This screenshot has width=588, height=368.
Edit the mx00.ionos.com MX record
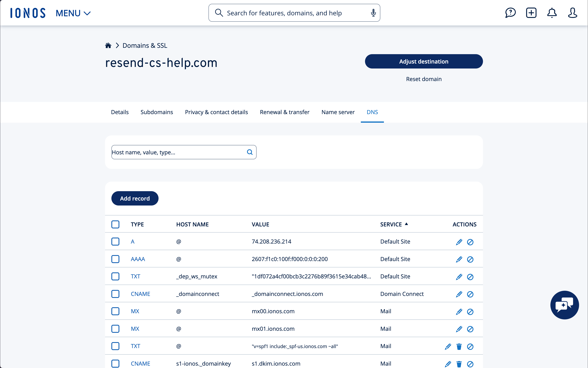[459, 311]
